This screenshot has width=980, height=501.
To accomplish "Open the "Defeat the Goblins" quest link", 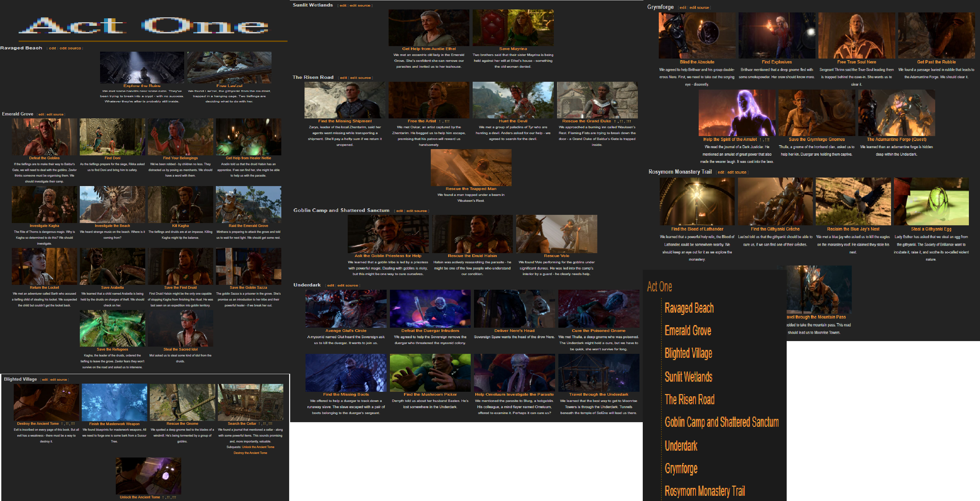I will (44, 158).
